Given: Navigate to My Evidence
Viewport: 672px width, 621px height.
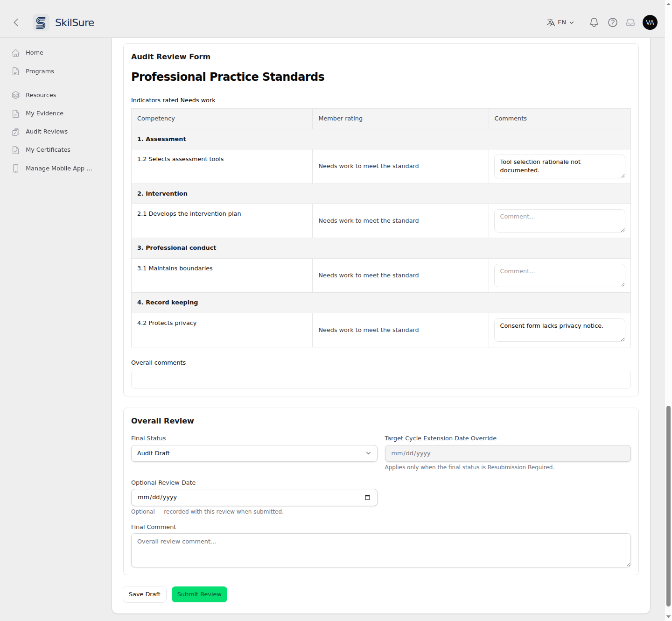Looking at the screenshot, I should coord(44,113).
